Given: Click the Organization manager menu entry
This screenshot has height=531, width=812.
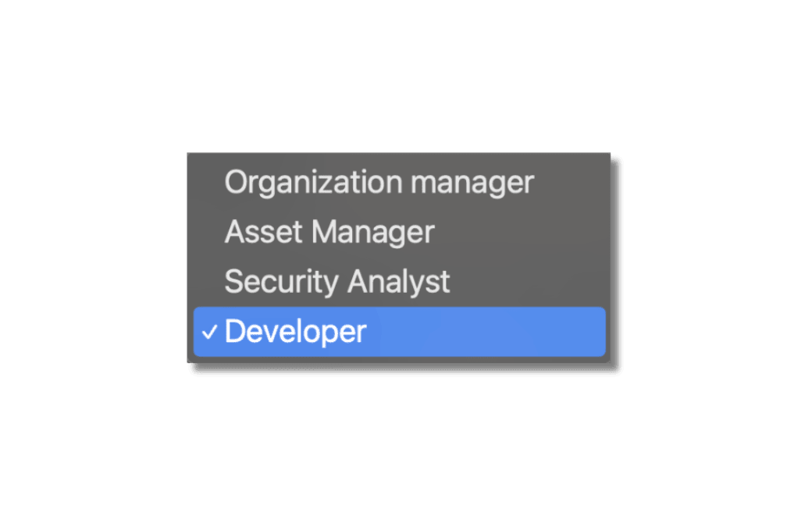Looking at the screenshot, I should click(379, 182).
